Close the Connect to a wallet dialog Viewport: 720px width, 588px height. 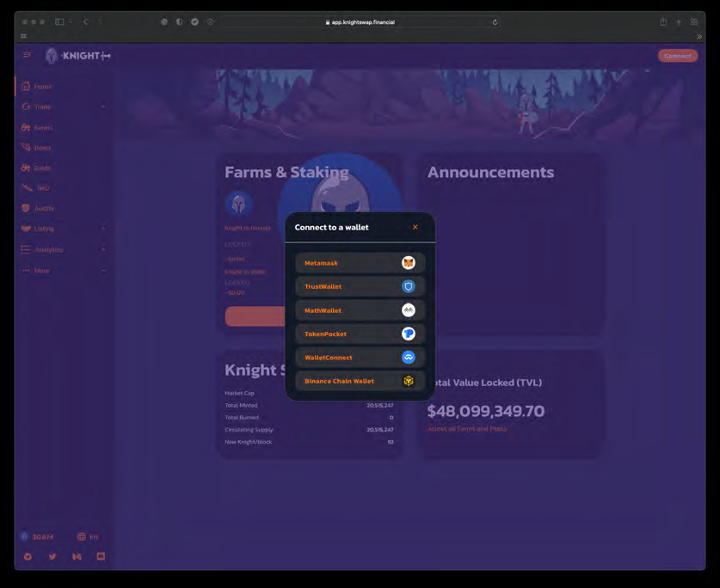(415, 227)
